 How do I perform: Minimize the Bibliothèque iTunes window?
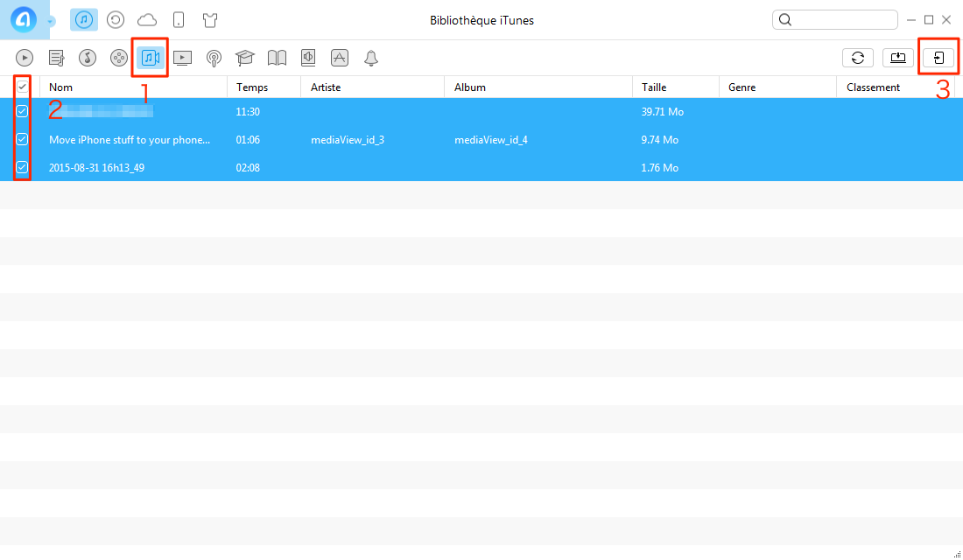point(911,20)
